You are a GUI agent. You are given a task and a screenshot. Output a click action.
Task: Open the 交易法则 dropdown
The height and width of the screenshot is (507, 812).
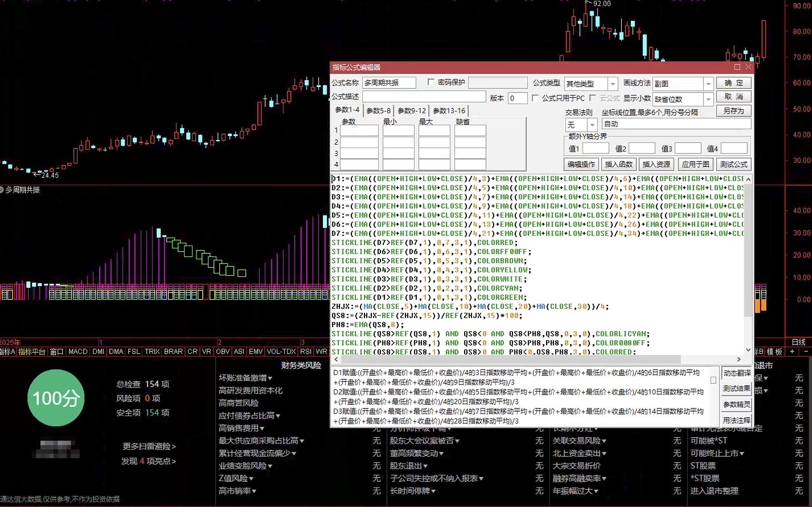coord(592,125)
